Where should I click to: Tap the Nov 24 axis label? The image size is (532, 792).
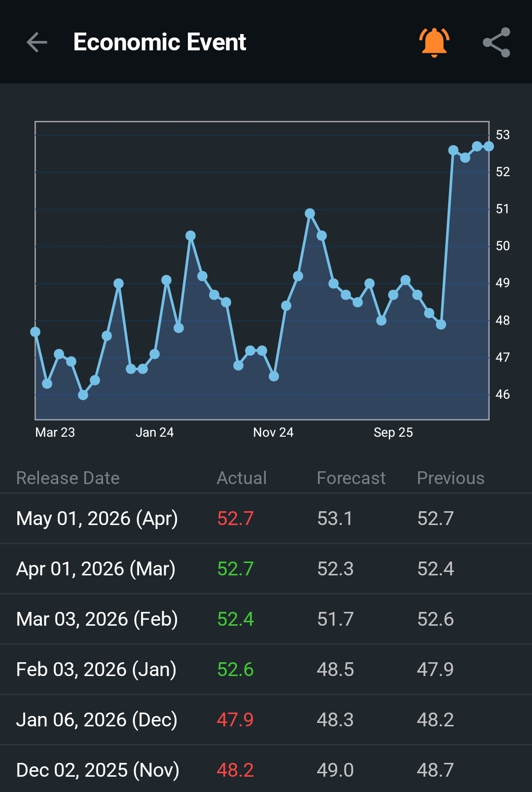(x=273, y=432)
